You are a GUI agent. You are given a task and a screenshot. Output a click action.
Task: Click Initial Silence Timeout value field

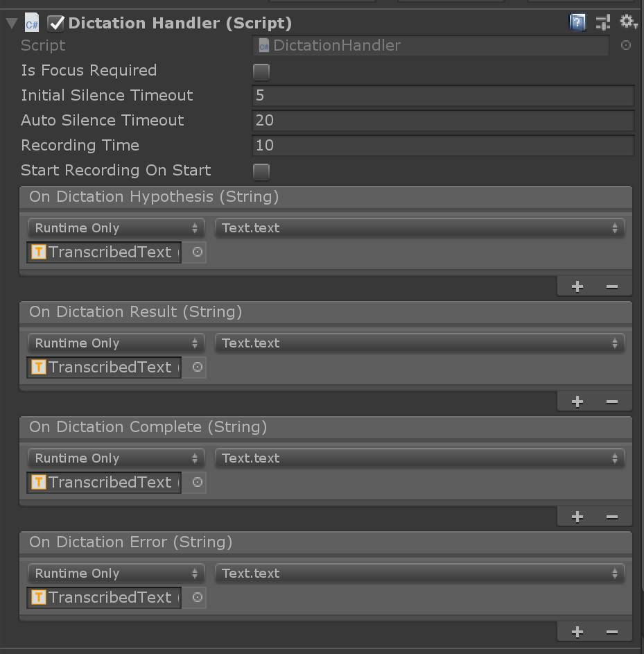tap(443, 96)
